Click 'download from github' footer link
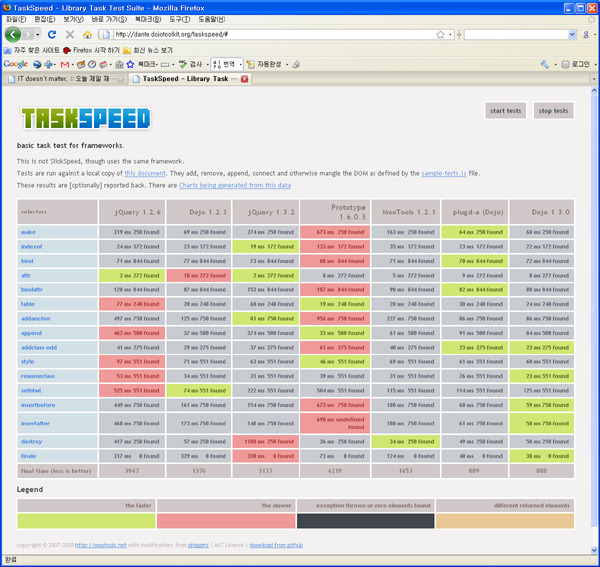The image size is (600, 567). (276, 545)
